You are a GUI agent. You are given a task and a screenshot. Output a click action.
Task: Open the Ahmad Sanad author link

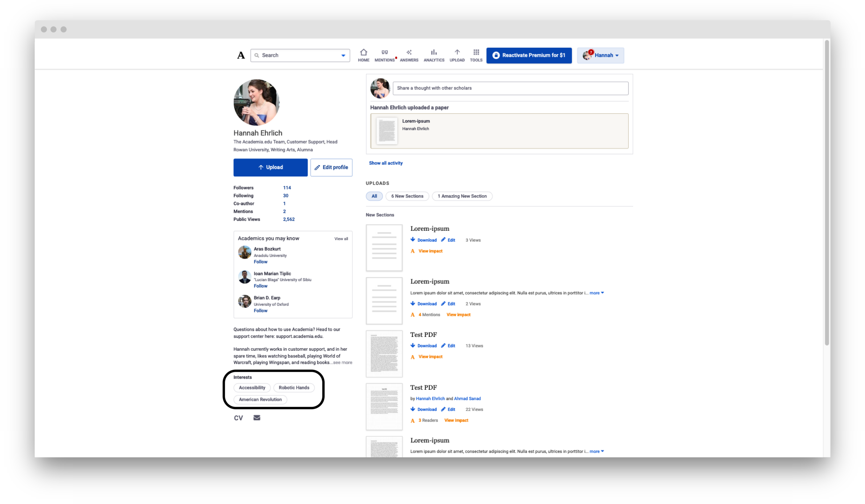tap(467, 399)
